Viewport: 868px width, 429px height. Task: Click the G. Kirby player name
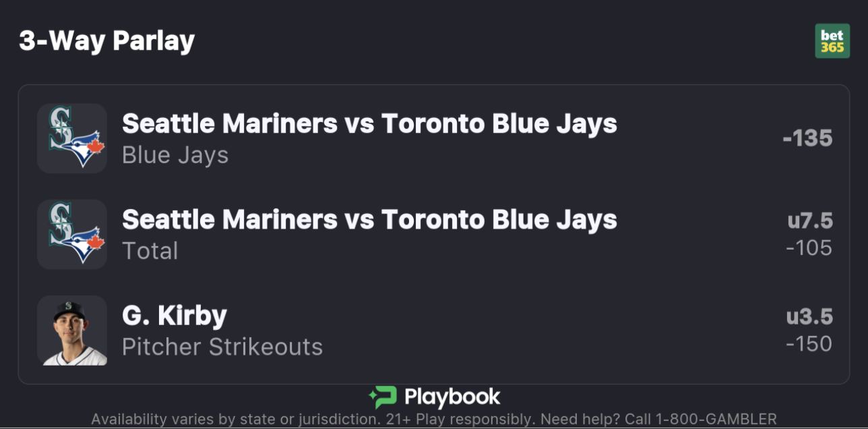[x=175, y=315]
